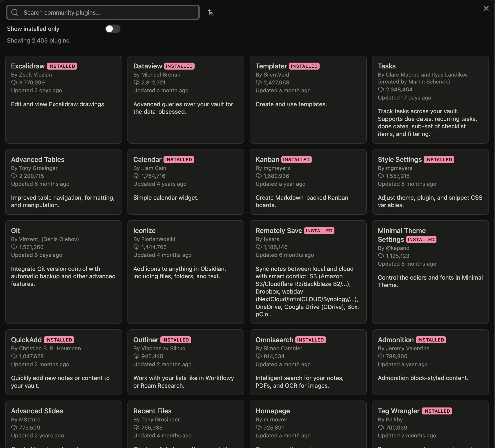Click the Minimal Theme Settings title
This screenshot has height=448, width=495.
tap(402, 231)
